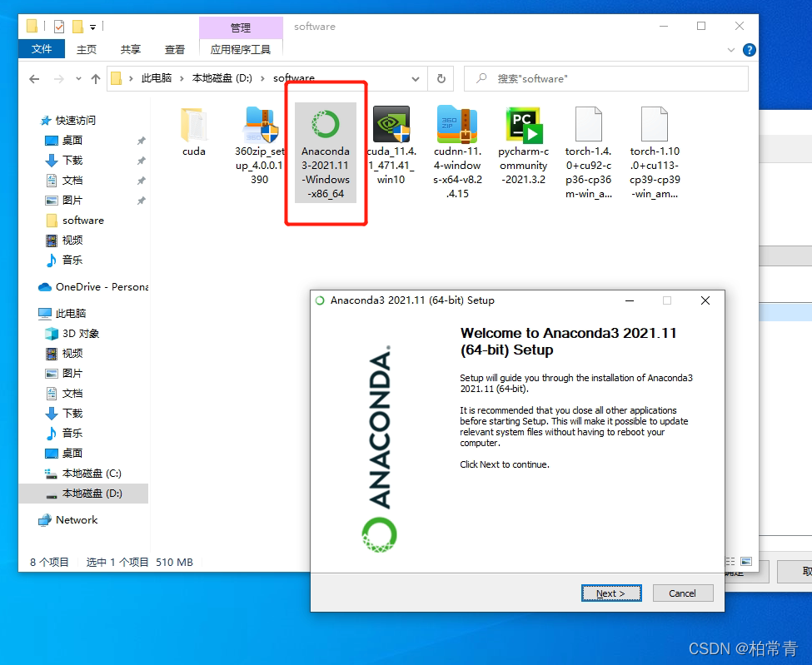
Task: Switch to the 共享 ribbon tab
Action: (131, 49)
